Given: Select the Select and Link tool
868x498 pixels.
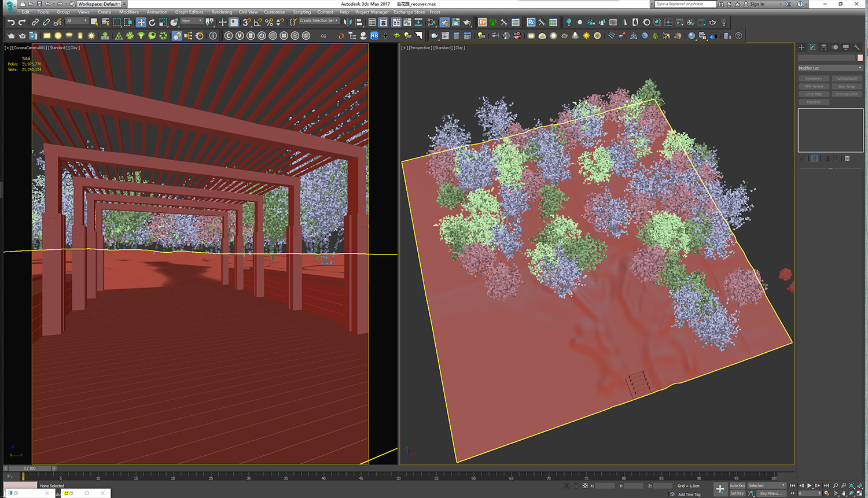Looking at the screenshot, I should (x=35, y=23).
